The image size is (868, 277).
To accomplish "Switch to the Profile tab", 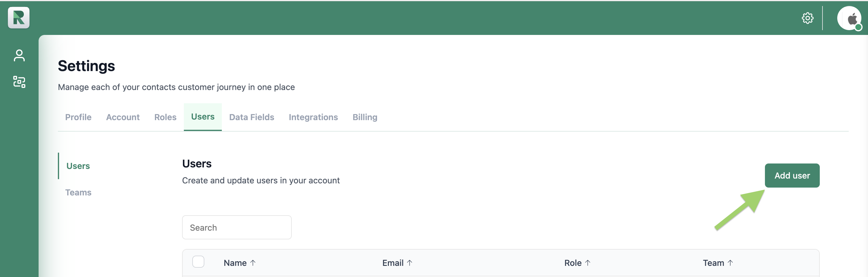I will click(x=78, y=117).
